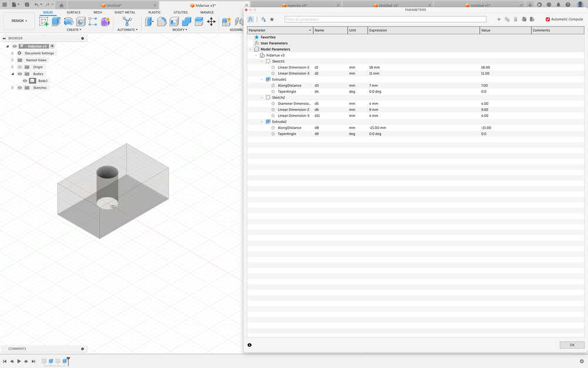
Task: Collapse the Sketch1 parameter group
Action: click(262, 61)
